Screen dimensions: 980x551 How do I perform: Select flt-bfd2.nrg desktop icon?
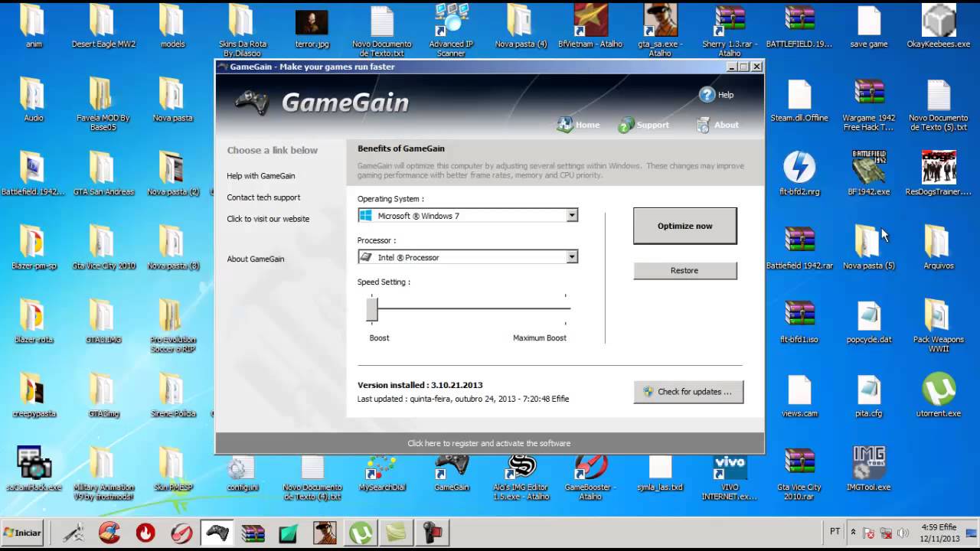799,173
